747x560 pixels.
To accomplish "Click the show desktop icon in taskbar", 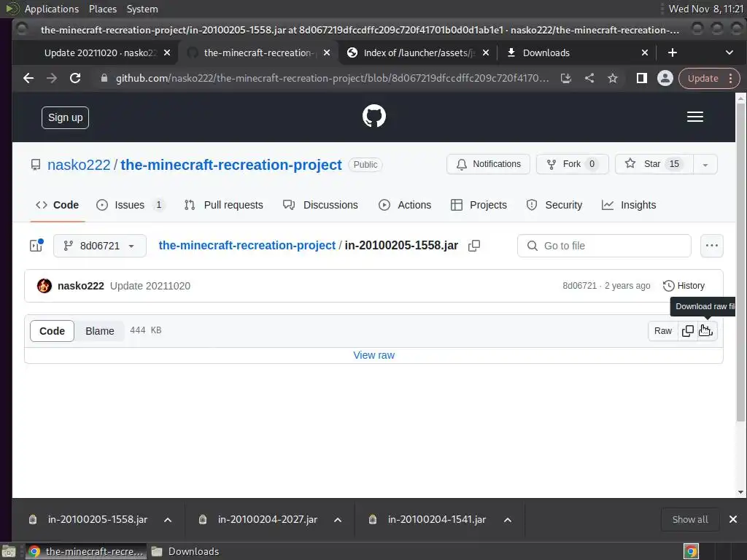I will (9, 551).
